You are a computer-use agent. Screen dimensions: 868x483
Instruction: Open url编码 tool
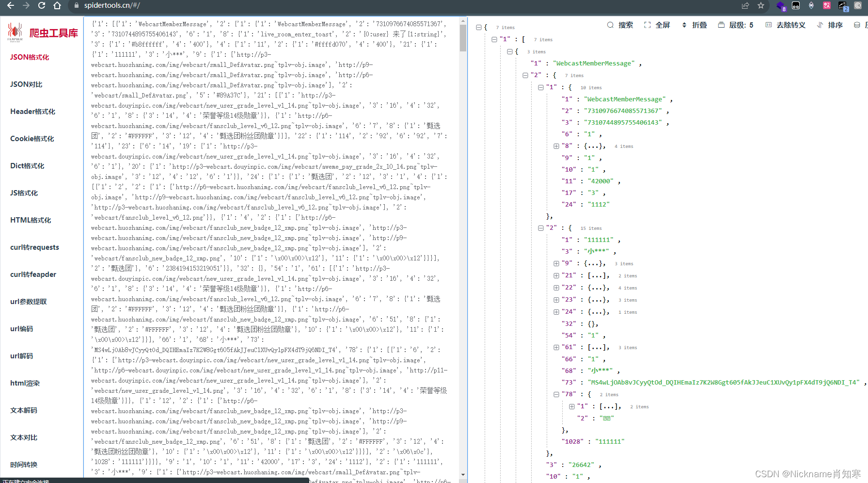tap(21, 329)
